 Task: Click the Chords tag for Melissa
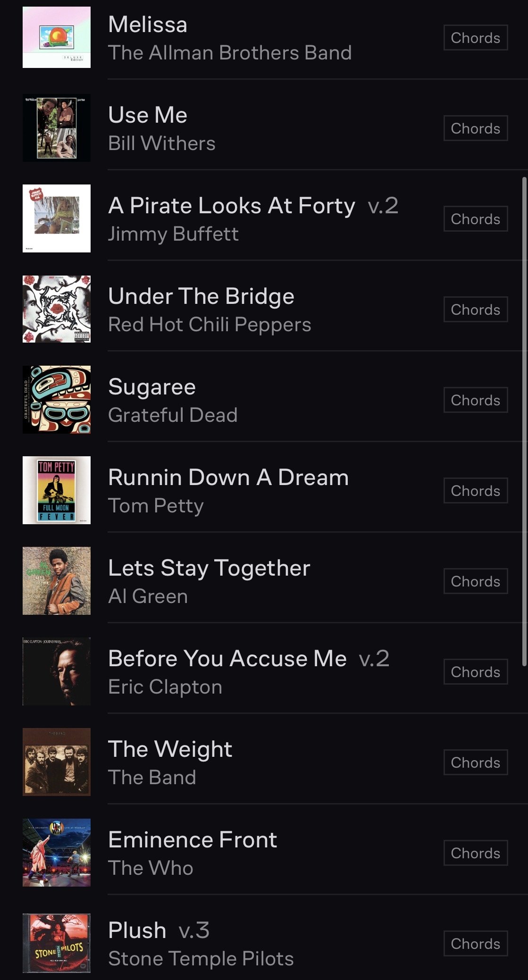coord(476,38)
